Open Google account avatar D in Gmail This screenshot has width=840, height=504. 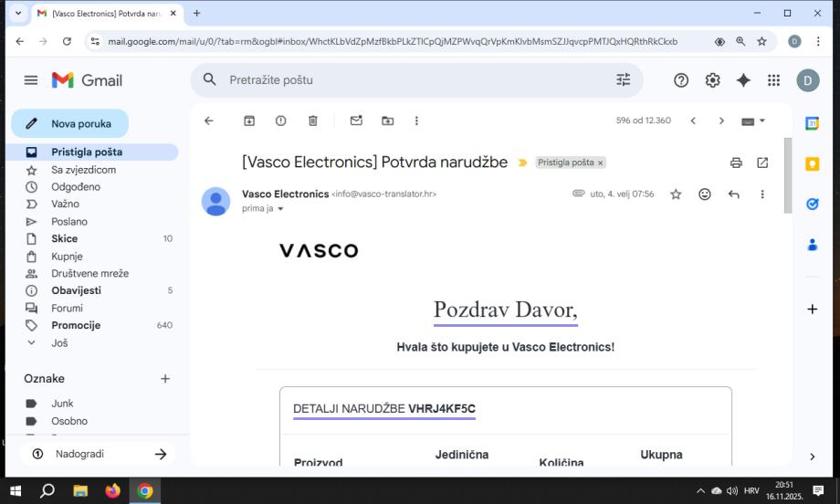808,80
